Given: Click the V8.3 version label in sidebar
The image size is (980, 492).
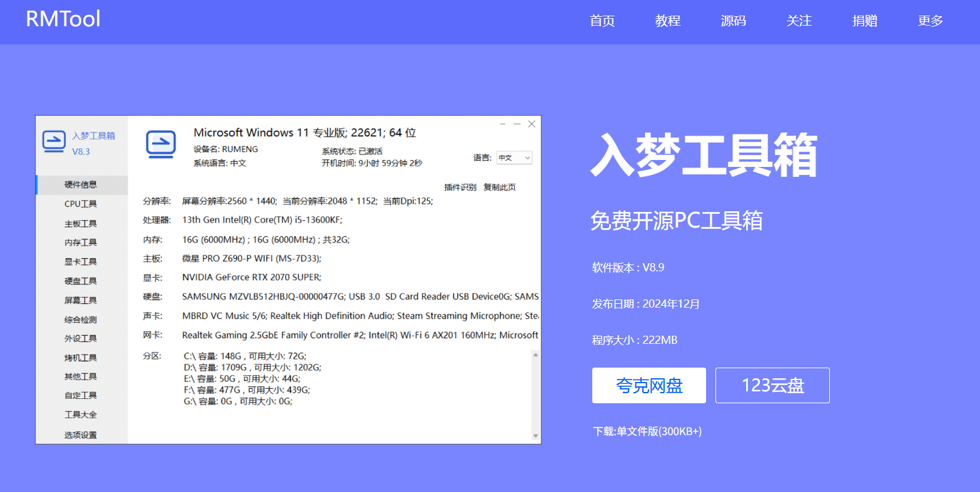Looking at the screenshot, I should click(81, 151).
